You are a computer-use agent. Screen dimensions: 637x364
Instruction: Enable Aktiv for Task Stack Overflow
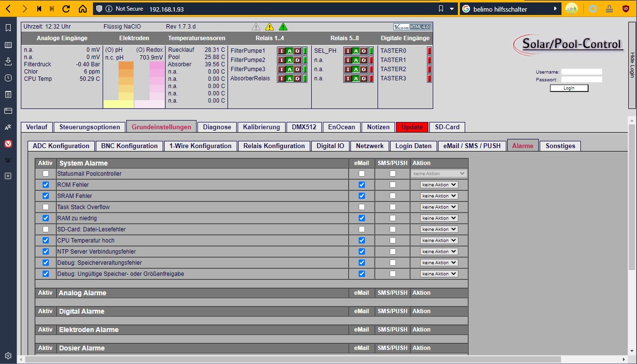point(45,207)
